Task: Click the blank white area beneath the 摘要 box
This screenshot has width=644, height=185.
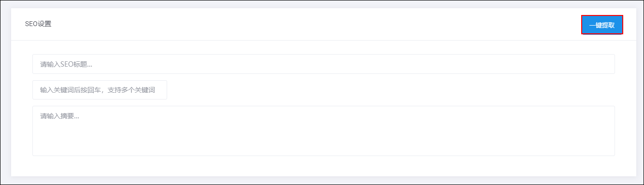Action: click(x=323, y=166)
